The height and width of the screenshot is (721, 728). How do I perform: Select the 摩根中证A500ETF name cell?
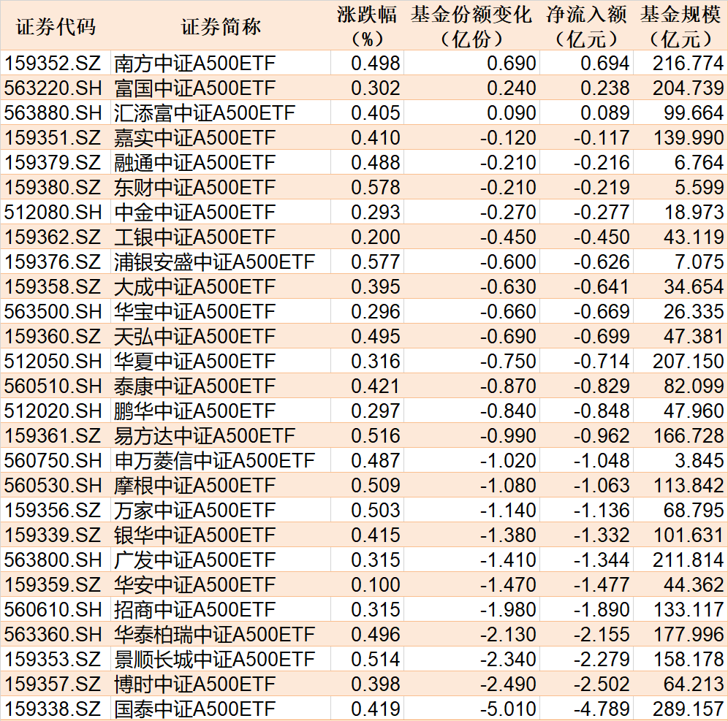click(221, 485)
